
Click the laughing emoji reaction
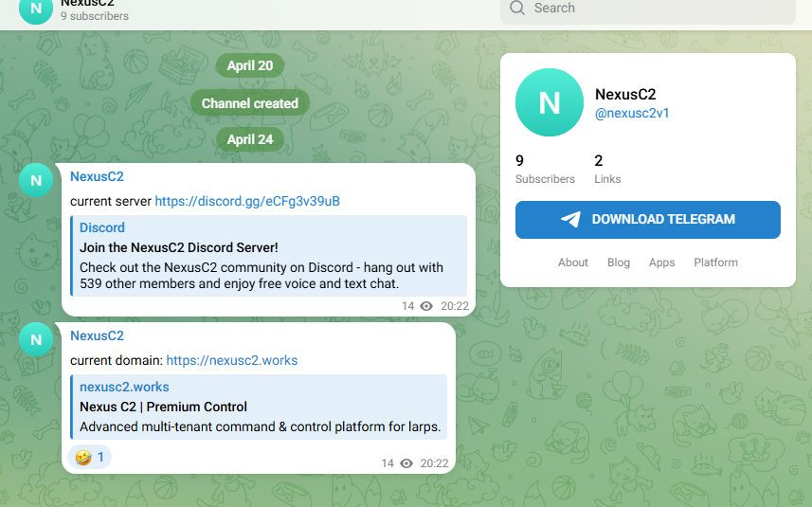coord(89,457)
